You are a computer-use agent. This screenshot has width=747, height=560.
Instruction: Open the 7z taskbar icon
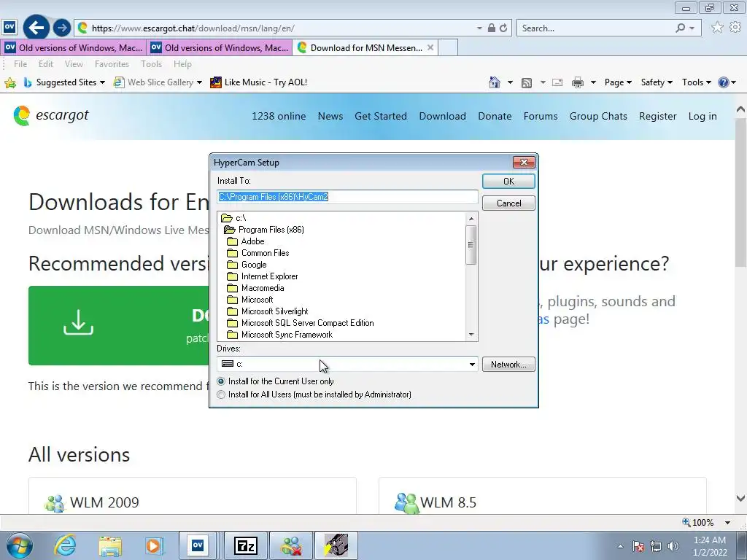(246, 545)
